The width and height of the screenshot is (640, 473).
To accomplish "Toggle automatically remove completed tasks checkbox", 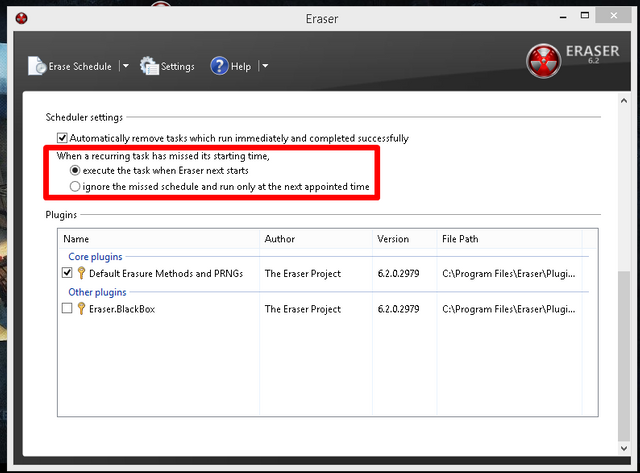I will 62,138.
